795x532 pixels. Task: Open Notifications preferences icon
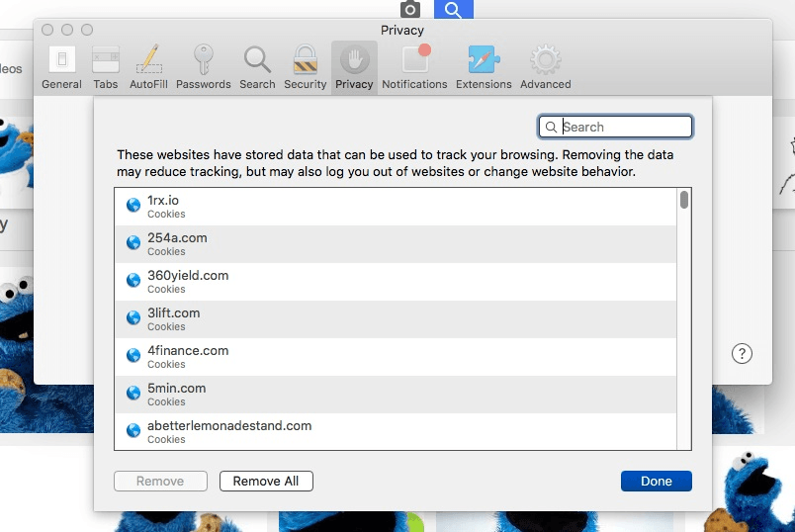pyautogui.click(x=414, y=67)
